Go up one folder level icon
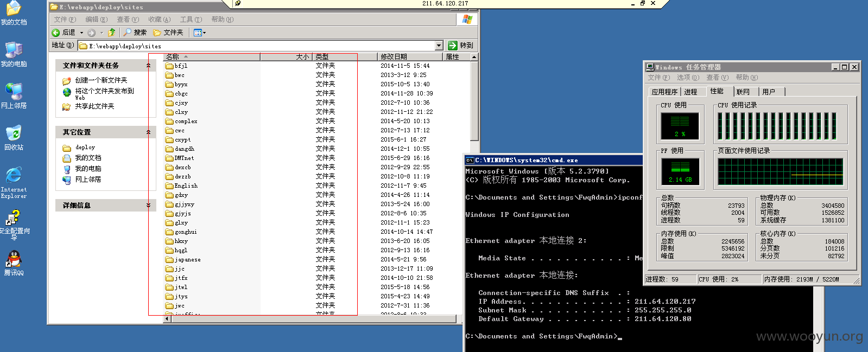 point(112,33)
